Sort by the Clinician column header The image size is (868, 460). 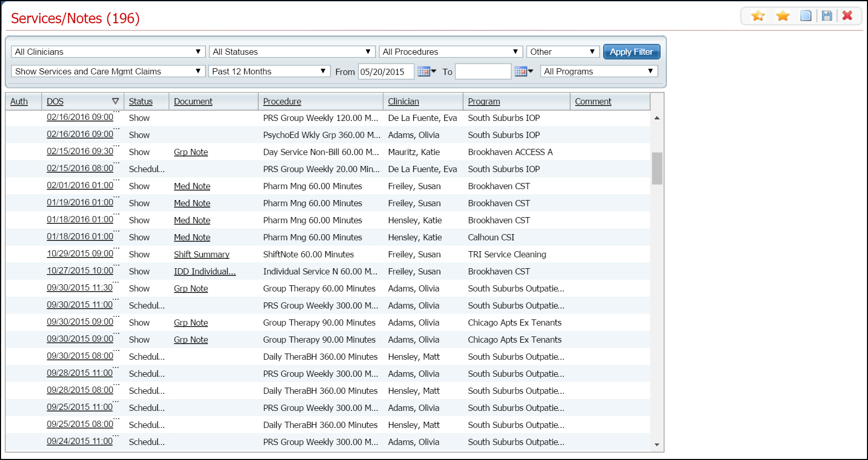(403, 101)
